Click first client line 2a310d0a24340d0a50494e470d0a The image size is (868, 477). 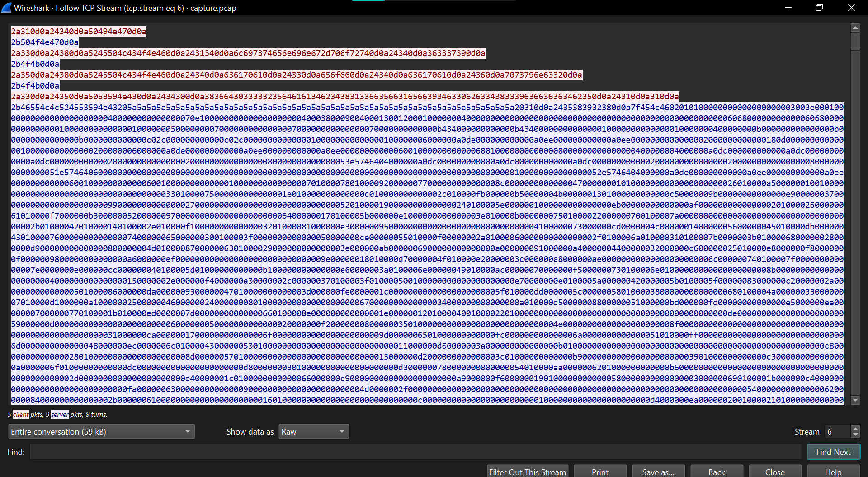(79, 31)
